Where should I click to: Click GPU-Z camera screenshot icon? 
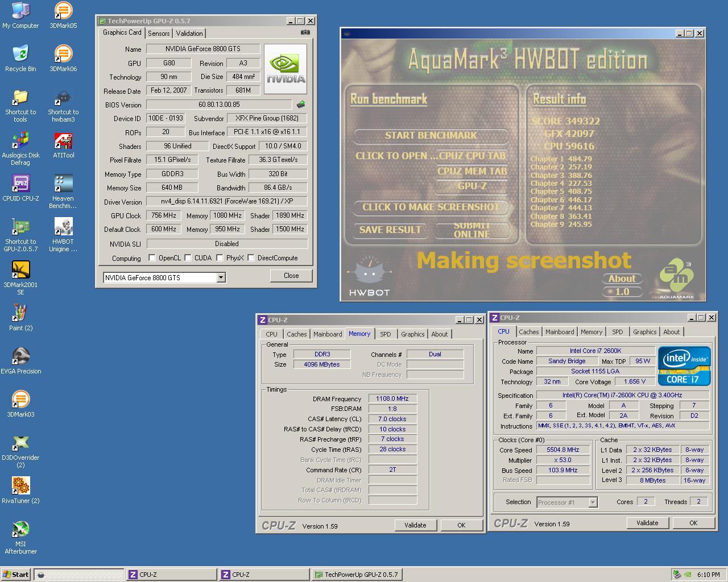coord(305,32)
